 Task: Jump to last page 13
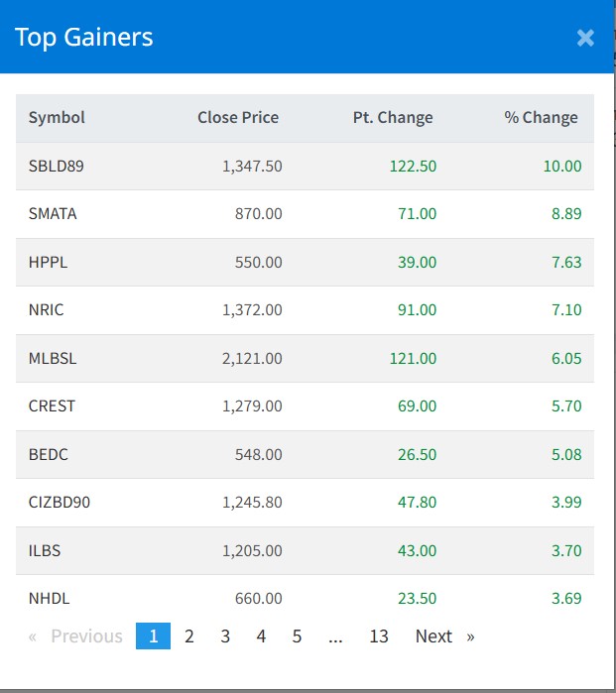click(x=379, y=636)
